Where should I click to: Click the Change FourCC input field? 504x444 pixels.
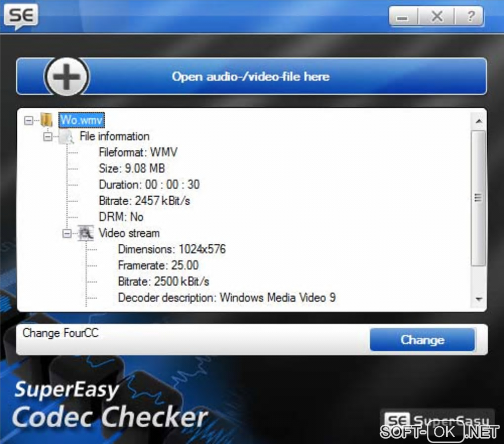click(193, 340)
